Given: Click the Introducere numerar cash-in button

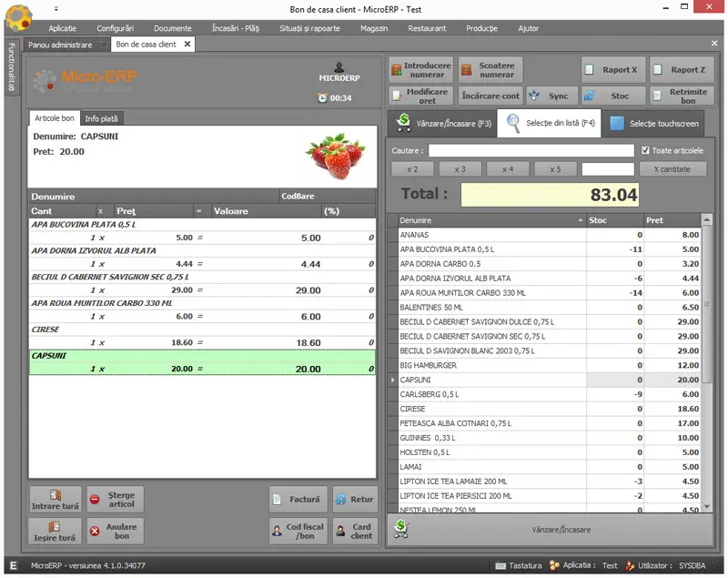Looking at the screenshot, I should click(420, 70).
